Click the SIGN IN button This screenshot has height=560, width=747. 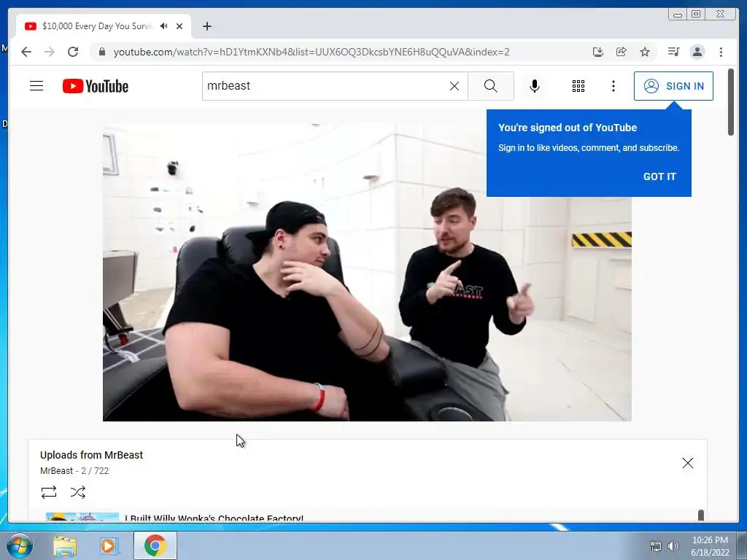[x=673, y=86]
